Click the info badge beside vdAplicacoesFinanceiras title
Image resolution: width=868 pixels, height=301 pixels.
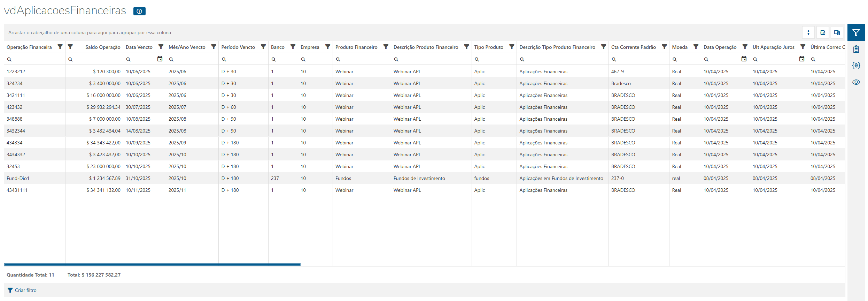click(139, 11)
